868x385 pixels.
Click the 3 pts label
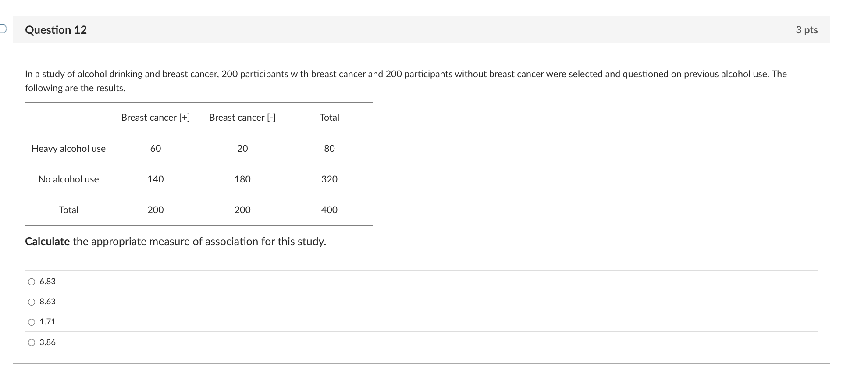pyautogui.click(x=807, y=30)
